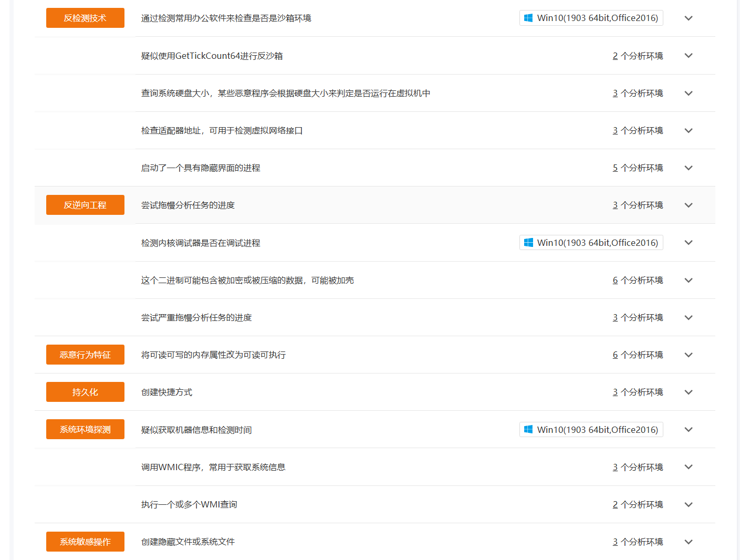Open 6 个分析环境 link for 可能被加壳 row
Screen dimensions: 740x560
(638, 280)
